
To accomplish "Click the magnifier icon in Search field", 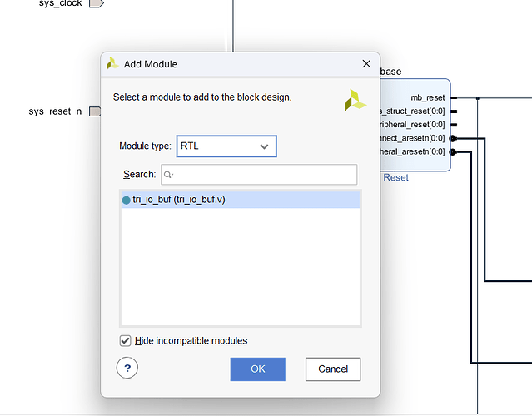I will click(168, 175).
